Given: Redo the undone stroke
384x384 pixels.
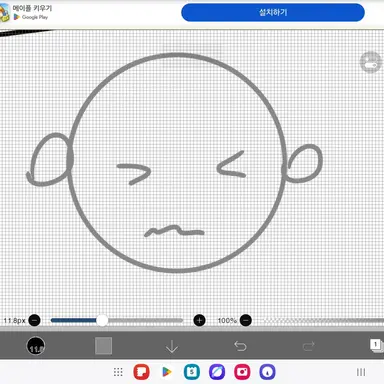Looking at the screenshot, I should (309, 346).
